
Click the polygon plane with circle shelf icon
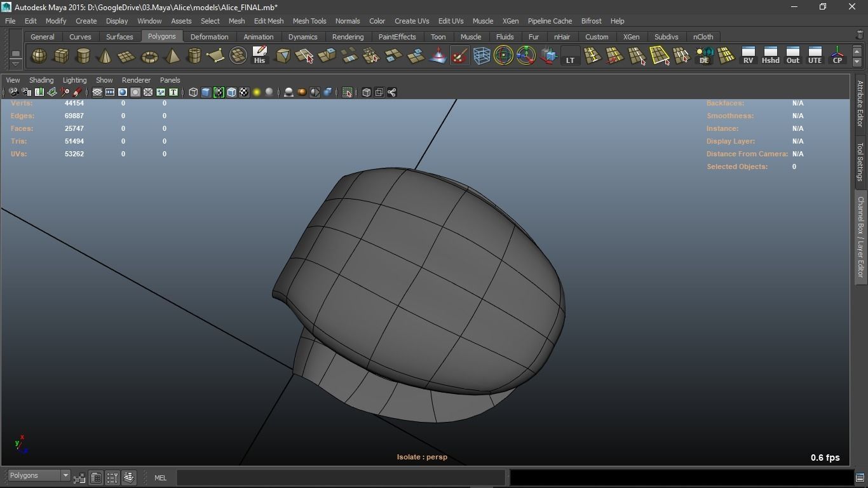tap(238, 56)
